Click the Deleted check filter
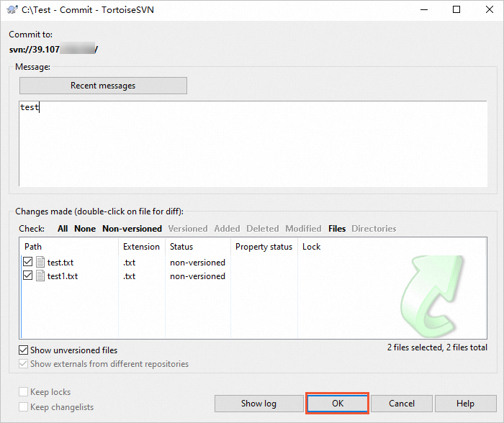504x423 pixels. click(x=263, y=228)
